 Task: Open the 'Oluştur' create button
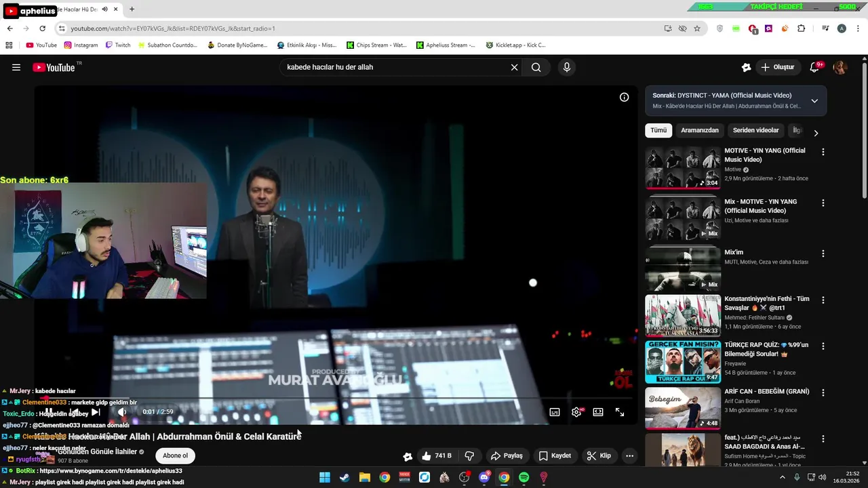[x=778, y=67]
